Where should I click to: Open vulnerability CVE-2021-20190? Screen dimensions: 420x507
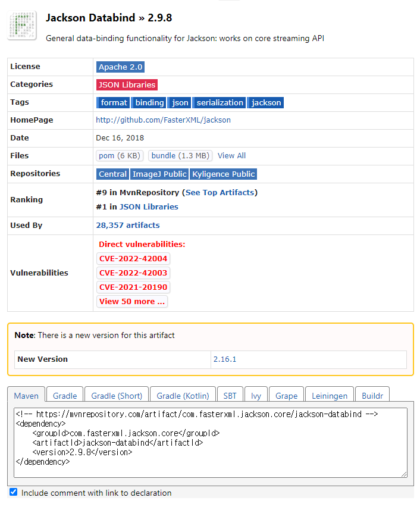pyautogui.click(x=133, y=287)
